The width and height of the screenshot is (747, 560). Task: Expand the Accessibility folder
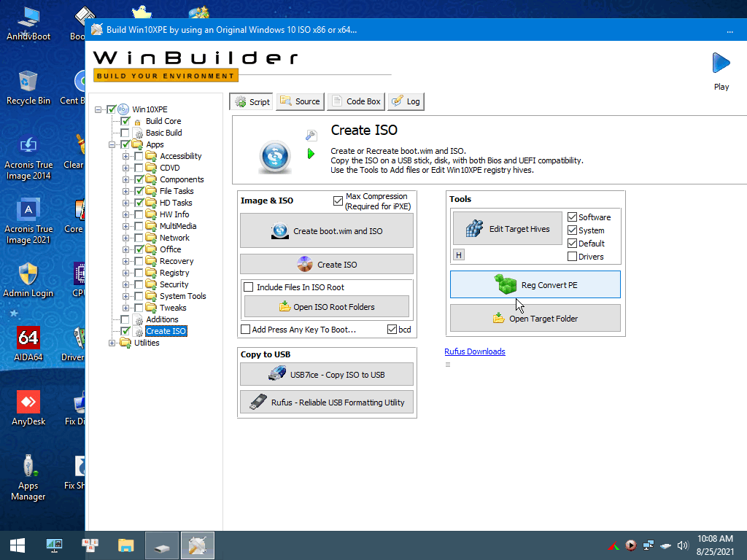(125, 156)
